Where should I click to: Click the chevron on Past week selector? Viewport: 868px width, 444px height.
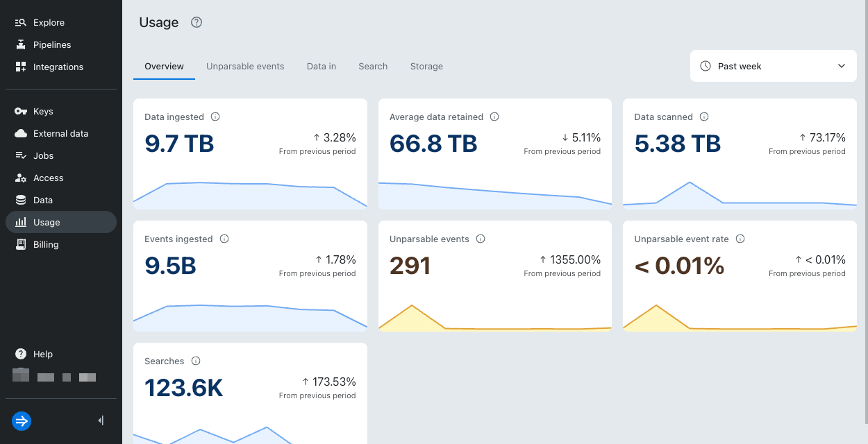[x=842, y=66]
